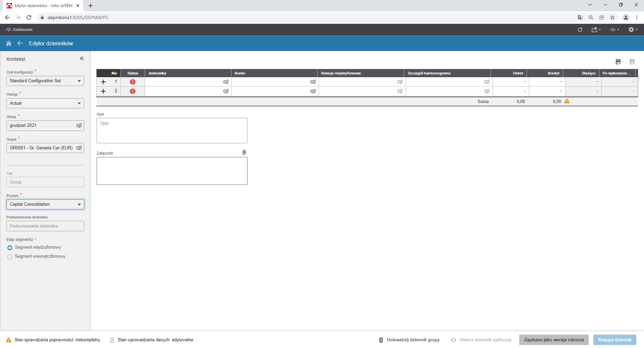Image resolution: width=644 pixels, height=349 pixels.
Task: Click the refresh icon in dark toolbar
Action: tap(580, 29)
